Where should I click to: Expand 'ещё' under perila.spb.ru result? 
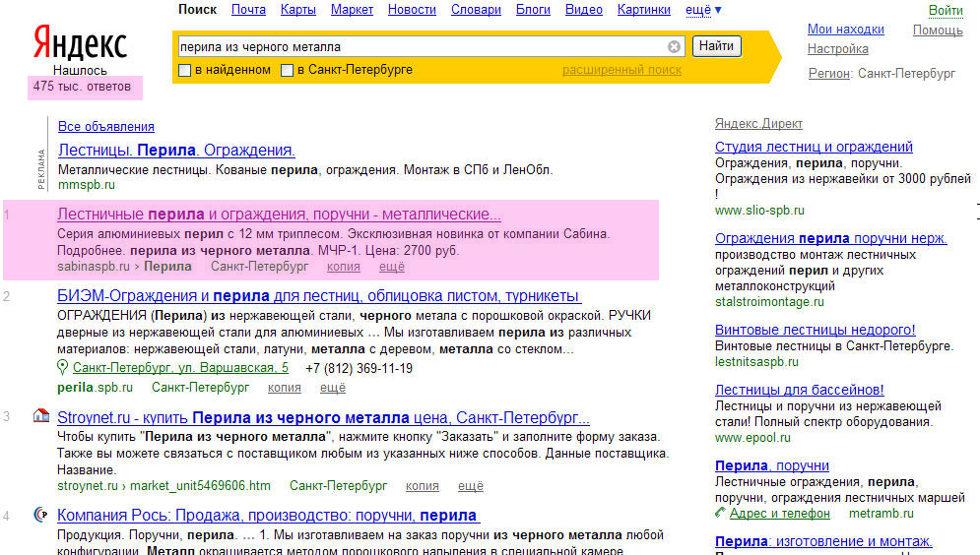click(x=333, y=388)
